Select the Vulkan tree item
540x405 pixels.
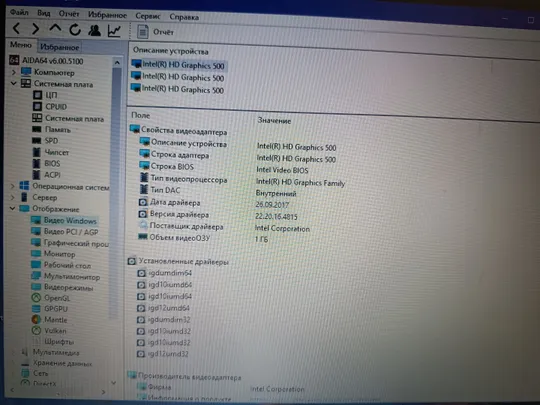click(49, 331)
